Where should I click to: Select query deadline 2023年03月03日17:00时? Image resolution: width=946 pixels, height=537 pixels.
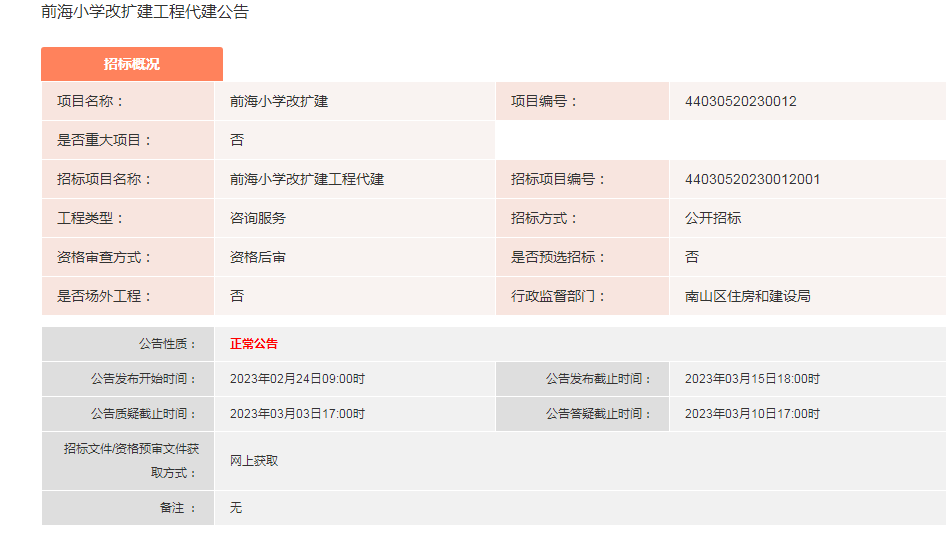tap(297, 414)
